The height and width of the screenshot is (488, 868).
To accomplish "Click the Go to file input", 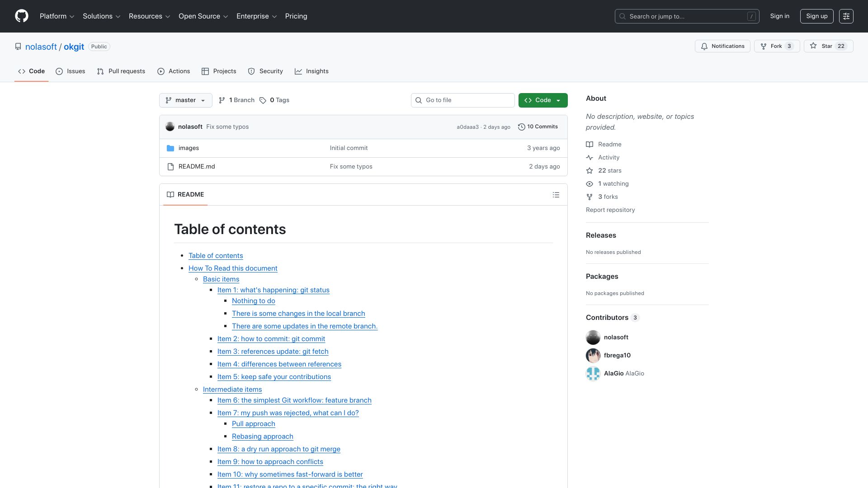I will tap(463, 100).
